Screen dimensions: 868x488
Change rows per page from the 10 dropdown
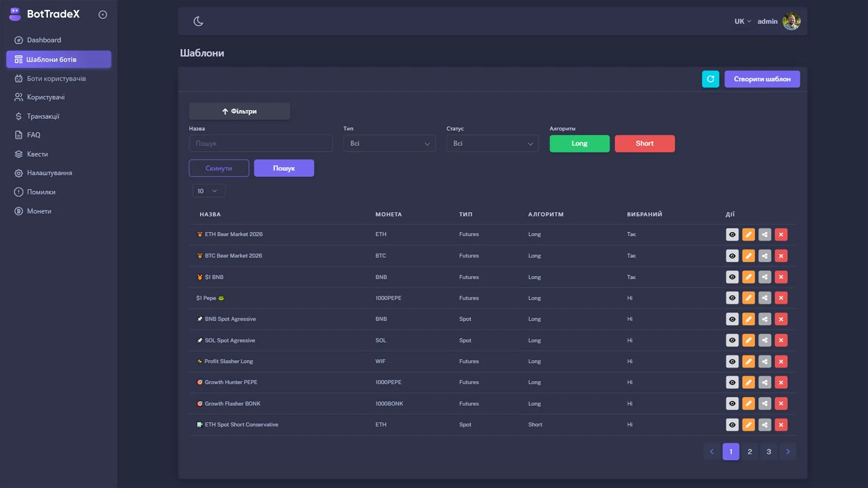[208, 191]
